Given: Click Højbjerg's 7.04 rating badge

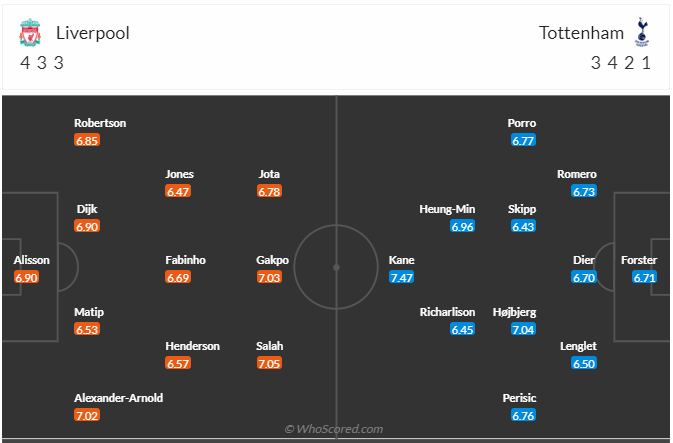Looking at the screenshot, I should pyautogui.click(x=523, y=329).
